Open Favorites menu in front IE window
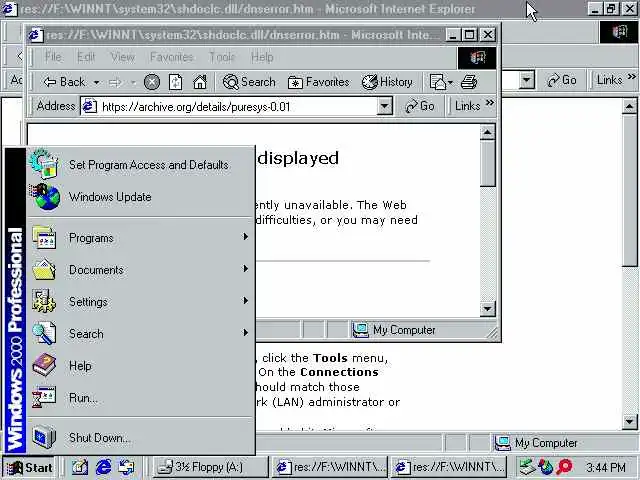The height and width of the screenshot is (480, 640). point(171,57)
